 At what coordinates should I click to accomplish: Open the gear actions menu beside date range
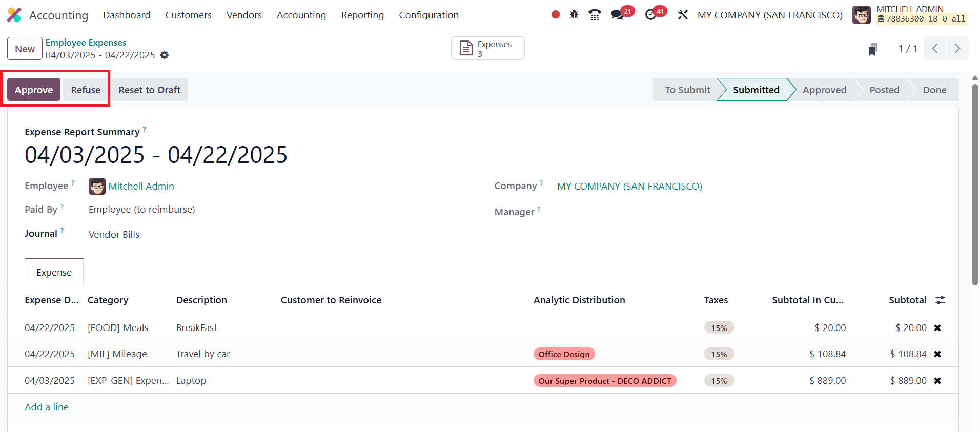(x=164, y=55)
